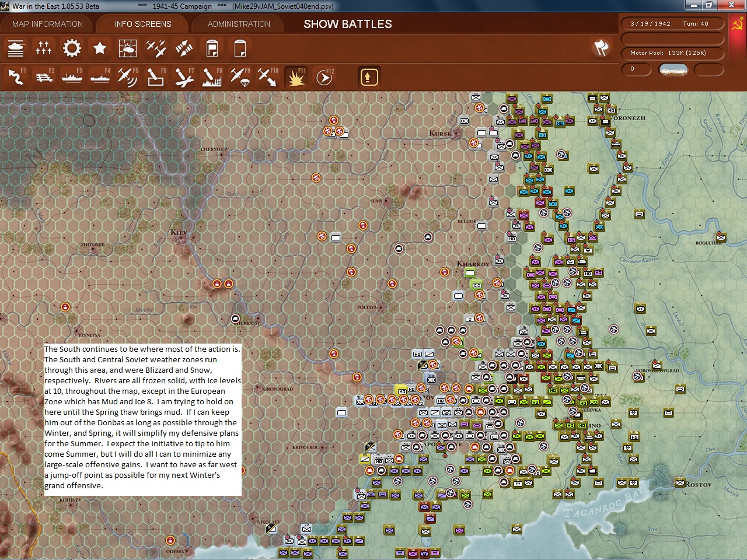Click the Kiev city label
747x560 pixels.
point(179,232)
